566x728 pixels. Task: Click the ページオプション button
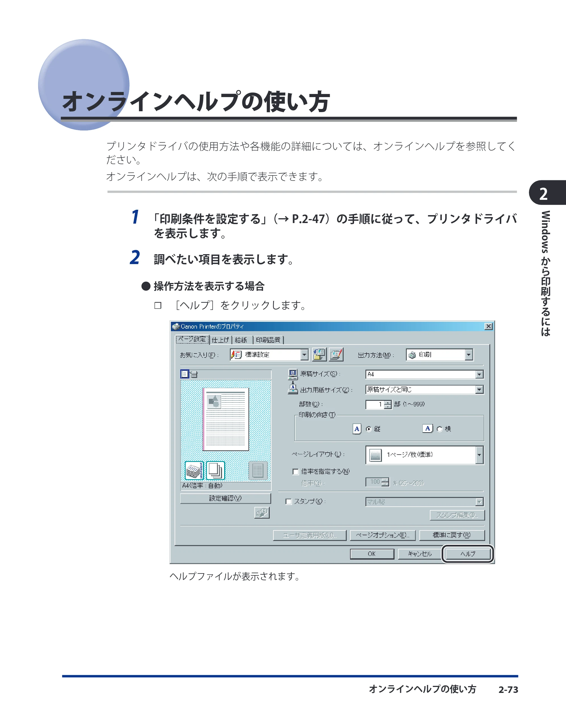tap(383, 535)
